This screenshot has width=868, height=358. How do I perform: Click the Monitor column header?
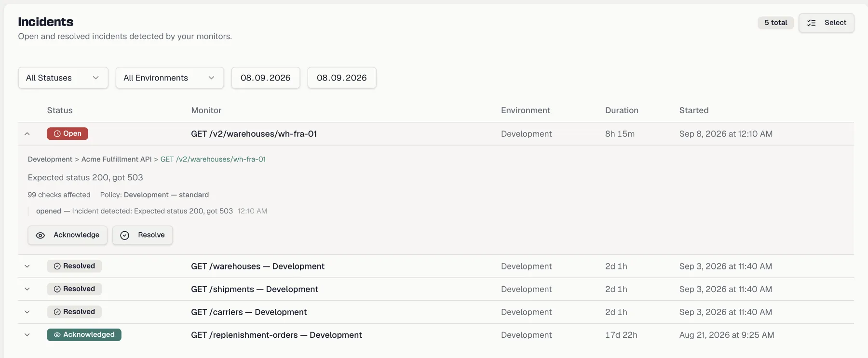tap(206, 110)
